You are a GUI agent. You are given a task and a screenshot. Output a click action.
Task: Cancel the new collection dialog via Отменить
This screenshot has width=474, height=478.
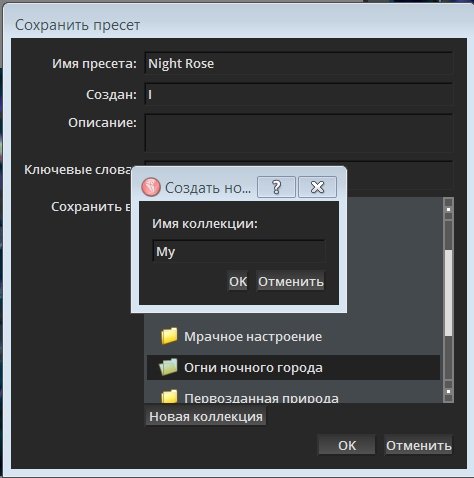290,282
